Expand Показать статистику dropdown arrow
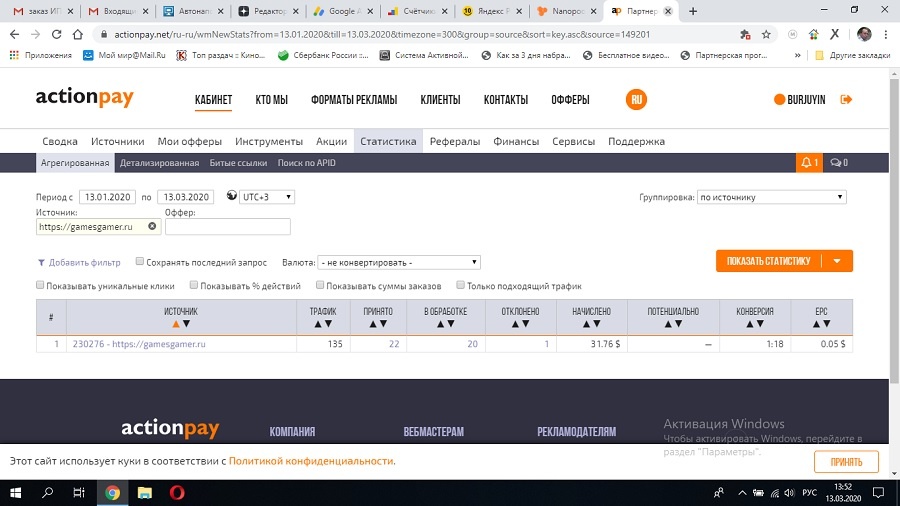Viewport: 900px width, 506px height. pos(837,261)
